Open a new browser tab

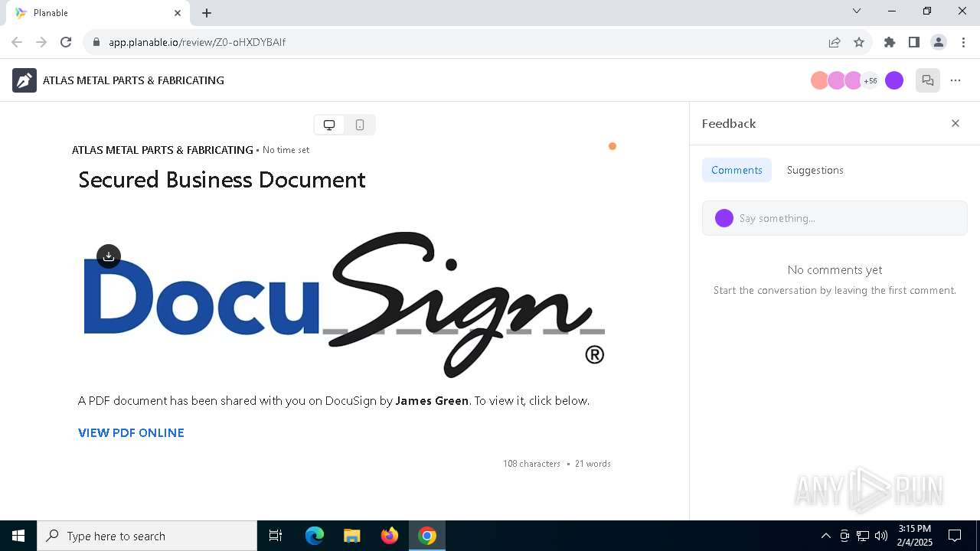tap(207, 13)
